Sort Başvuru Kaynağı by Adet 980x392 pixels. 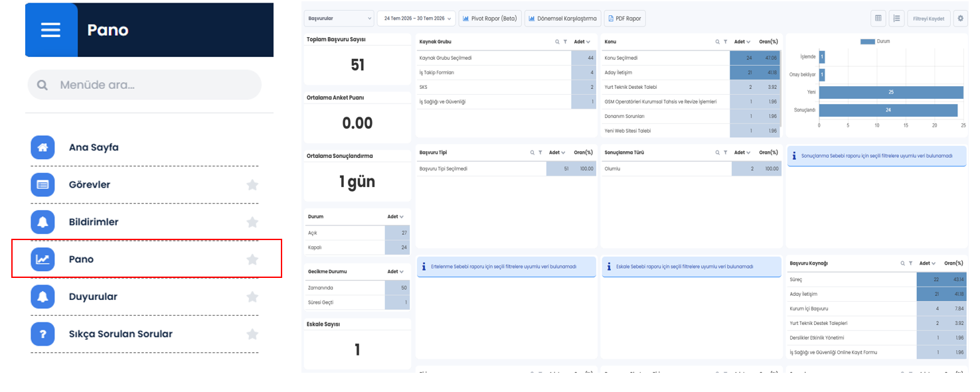(928, 263)
